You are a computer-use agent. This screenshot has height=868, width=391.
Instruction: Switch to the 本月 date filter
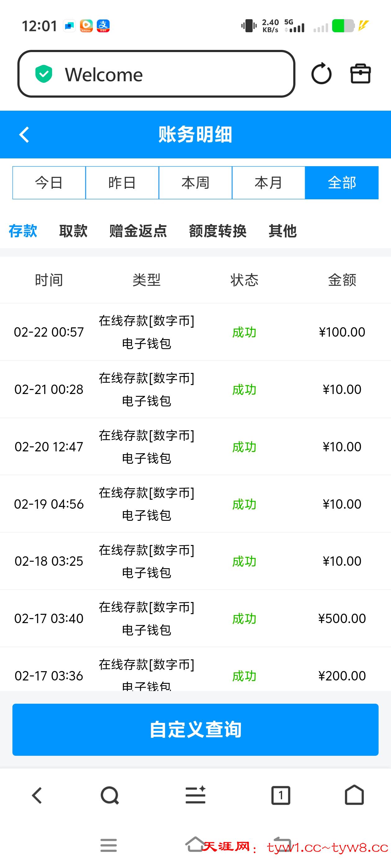pos(268,183)
